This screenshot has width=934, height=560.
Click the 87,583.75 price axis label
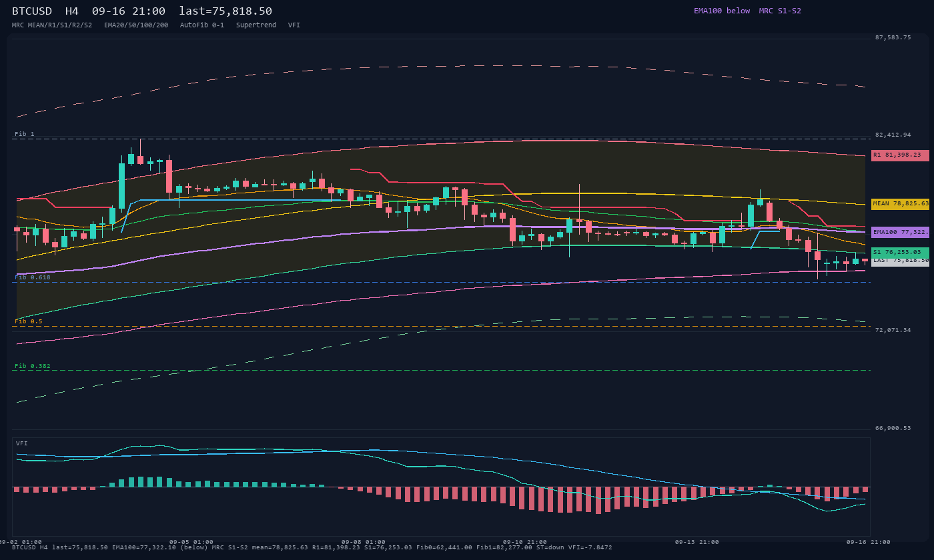tap(893, 37)
